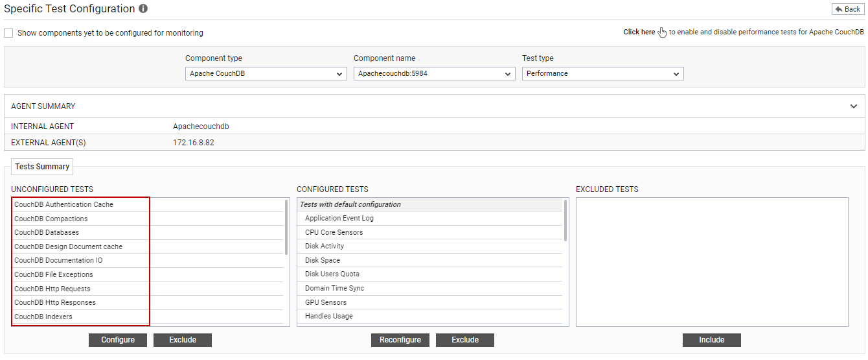Select CouchDB Databases test
Viewport: 868px width, 360px height.
(148, 233)
